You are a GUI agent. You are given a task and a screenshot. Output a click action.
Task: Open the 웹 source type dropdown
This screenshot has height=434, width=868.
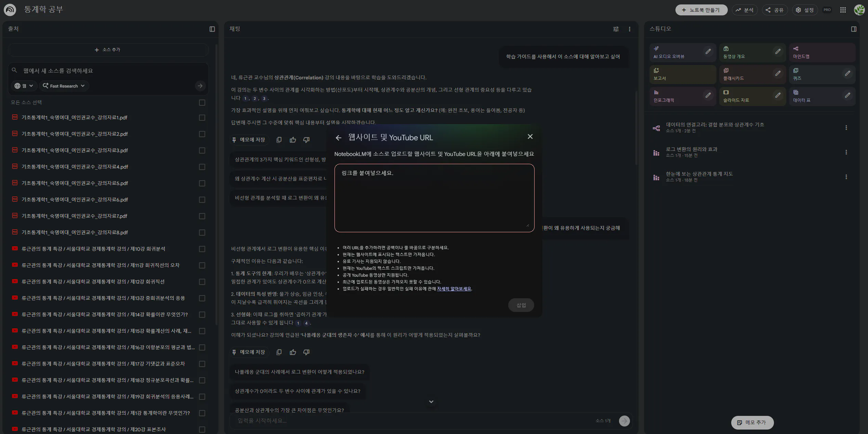[24, 86]
